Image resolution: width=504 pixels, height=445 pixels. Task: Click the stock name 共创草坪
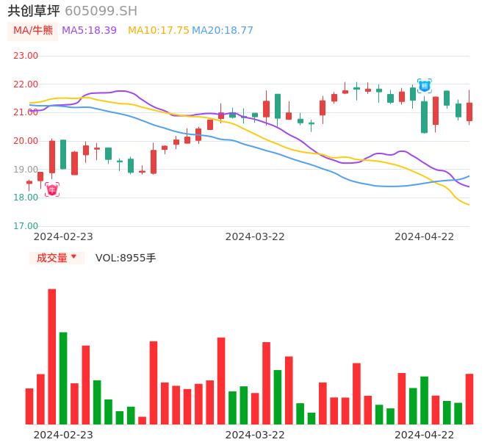[x=32, y=10]
